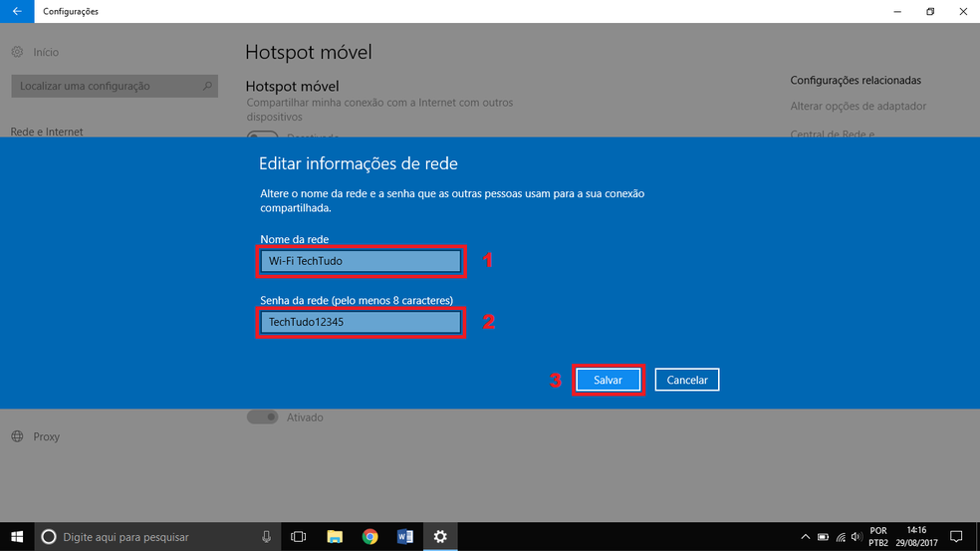Click the volume speaker tray icon
The height and width of the screenshot is (551, 980).
tap(857, 537)
